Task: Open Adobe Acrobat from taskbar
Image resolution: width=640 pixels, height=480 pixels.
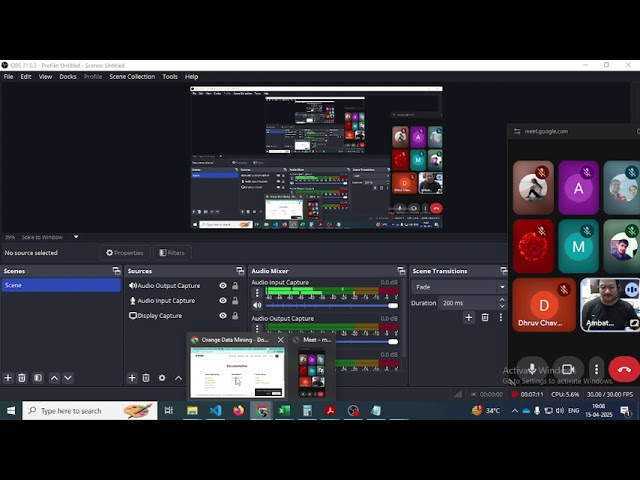Action: click(x=330, y=411)
